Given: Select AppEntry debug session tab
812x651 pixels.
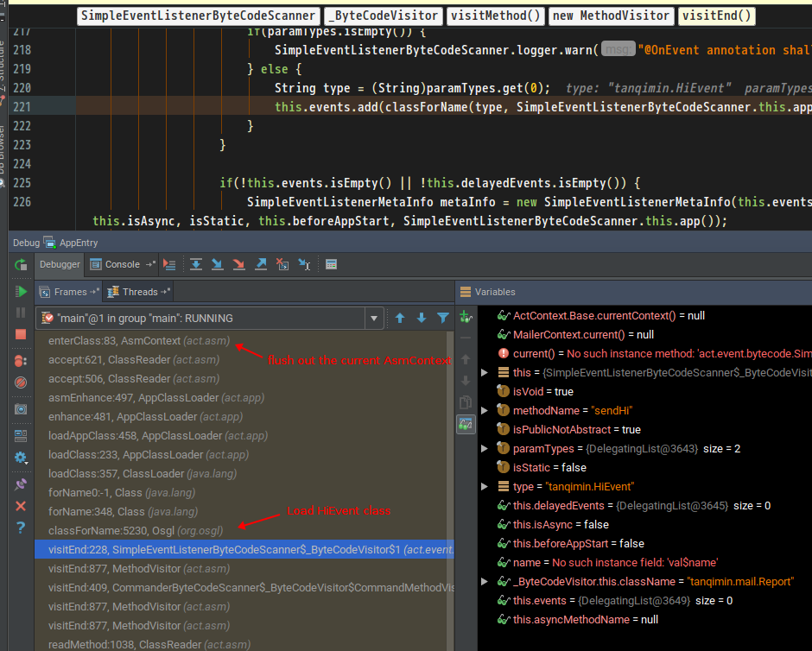Looking at the screenshot, I should click(x=72, y=243).
